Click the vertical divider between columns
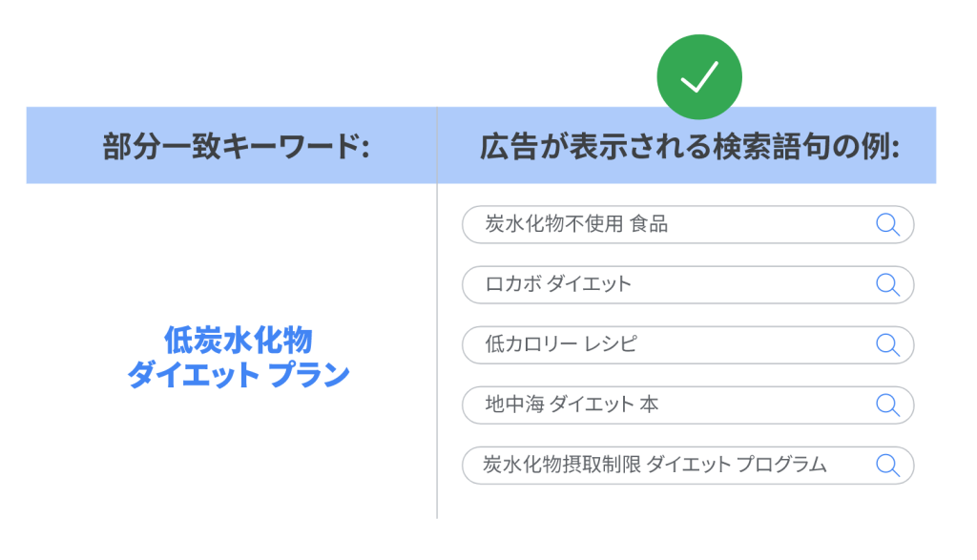 point(437,313)
